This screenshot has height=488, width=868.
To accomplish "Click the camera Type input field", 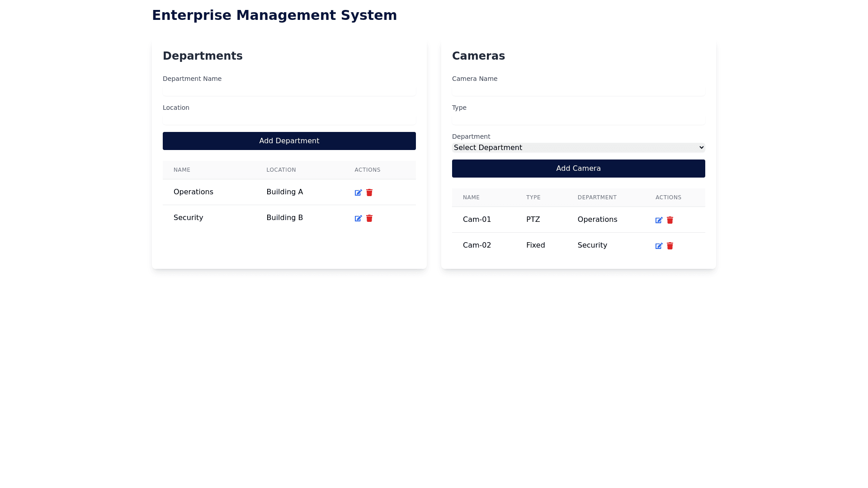I will 578,119.
